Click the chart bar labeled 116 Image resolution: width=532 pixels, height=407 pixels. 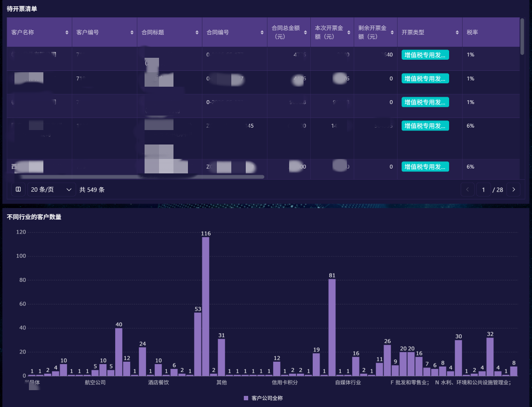[206, 307]
